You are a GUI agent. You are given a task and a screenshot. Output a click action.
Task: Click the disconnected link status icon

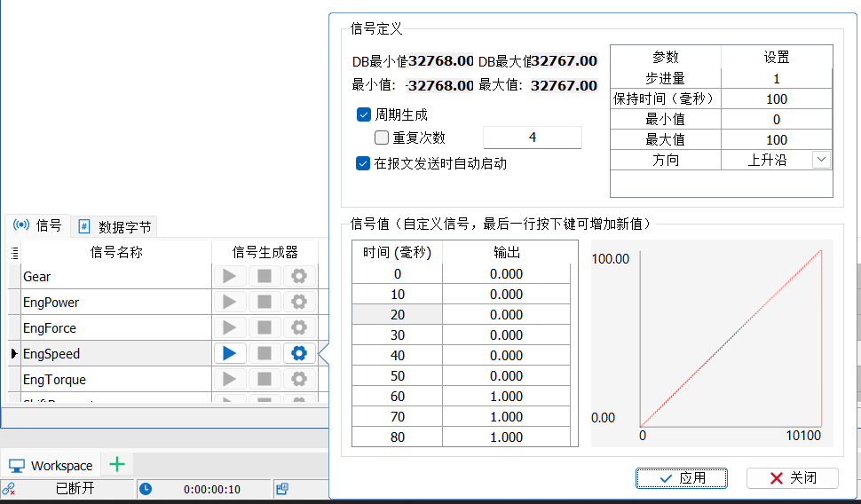tap(9, 489)
